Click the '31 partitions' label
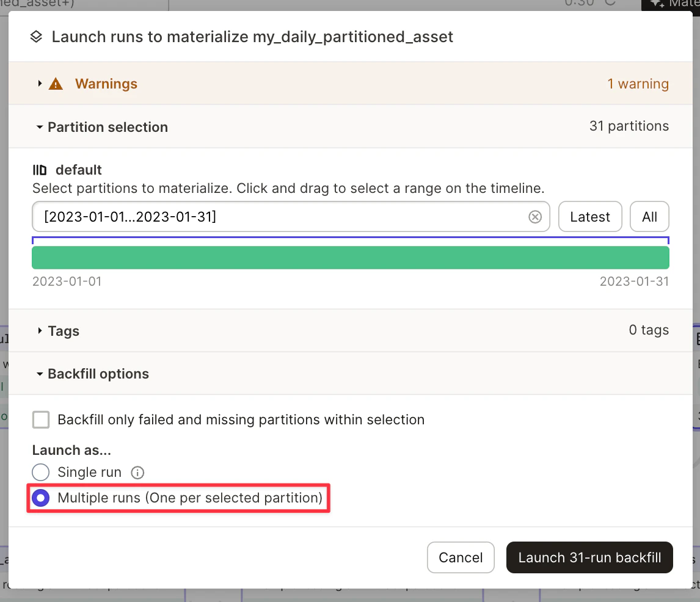 click(x=629, y=126)
